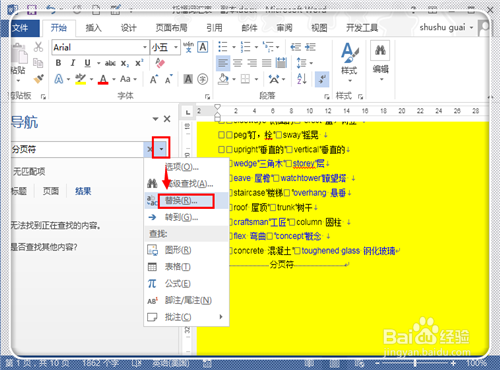Image resolution: width=500 pixels, height=370 pixels.
Task: Increase font size with Grow Font
Action: [154, 79]
